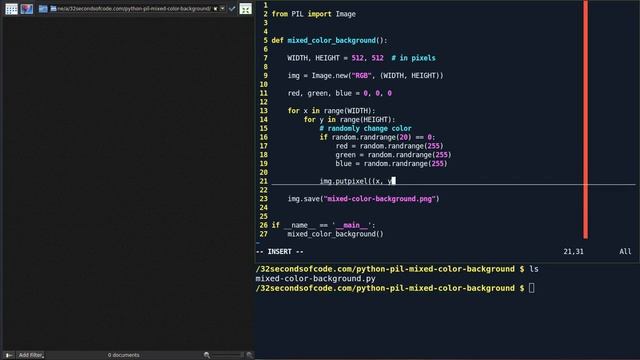Viewport: 640px width, 360px height.
Task: Click the 'if random.randrange(20) == 0' line
Action: point(377,137)
